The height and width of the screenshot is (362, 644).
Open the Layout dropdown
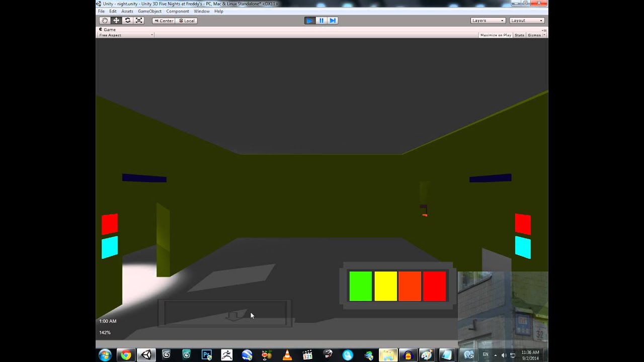click(527, 21)
